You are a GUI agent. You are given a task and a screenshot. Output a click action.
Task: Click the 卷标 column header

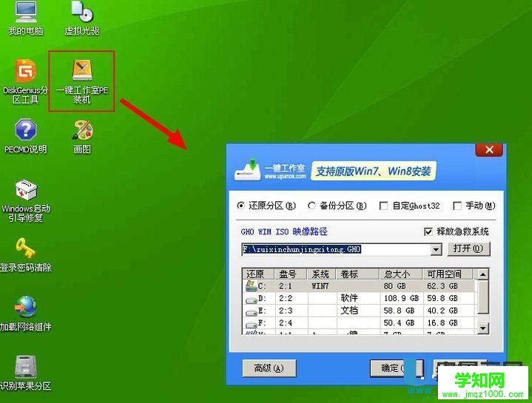coord(357,274)
